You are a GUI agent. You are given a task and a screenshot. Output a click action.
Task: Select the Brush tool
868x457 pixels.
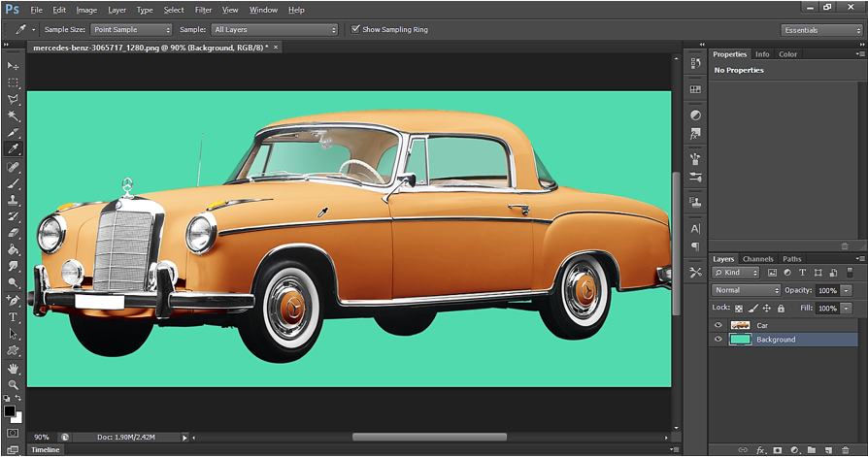coord(13,183)
